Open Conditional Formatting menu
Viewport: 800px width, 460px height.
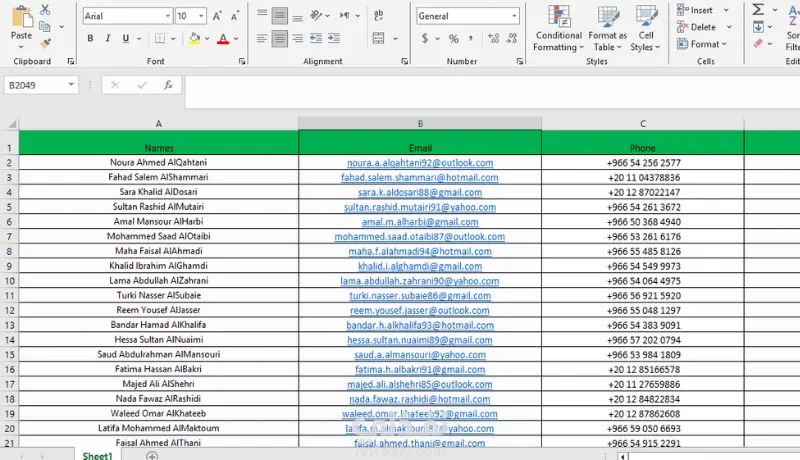[x=559, y=28]
